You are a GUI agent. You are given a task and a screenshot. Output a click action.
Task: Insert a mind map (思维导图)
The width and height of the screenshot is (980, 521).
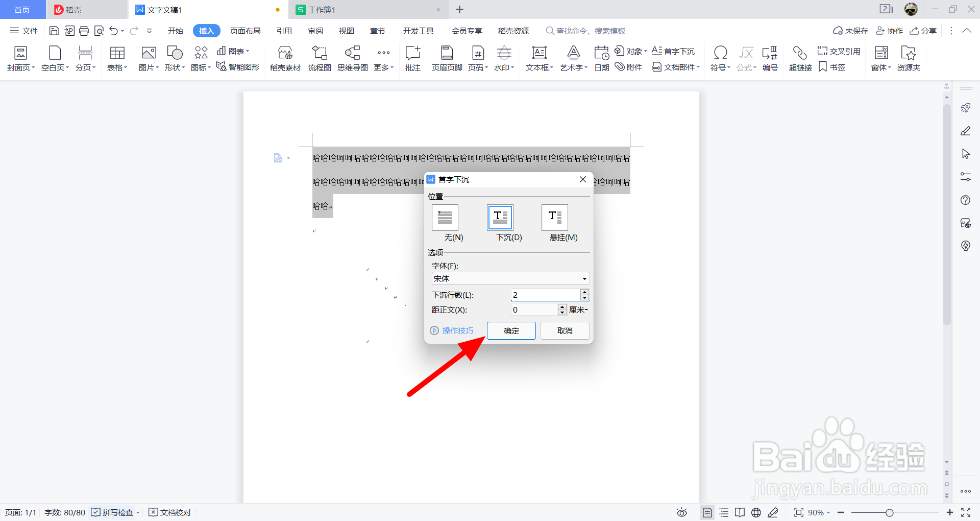pos(352,59)
